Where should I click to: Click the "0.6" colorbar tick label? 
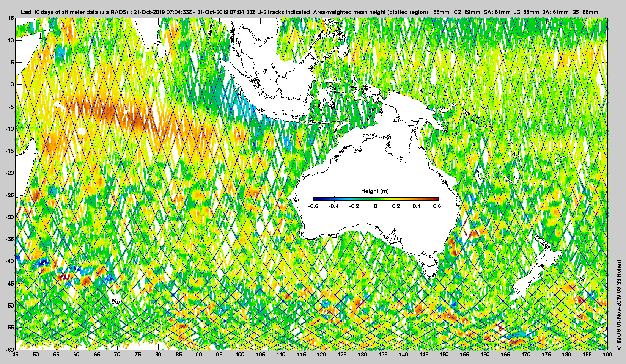pos(437,206)
